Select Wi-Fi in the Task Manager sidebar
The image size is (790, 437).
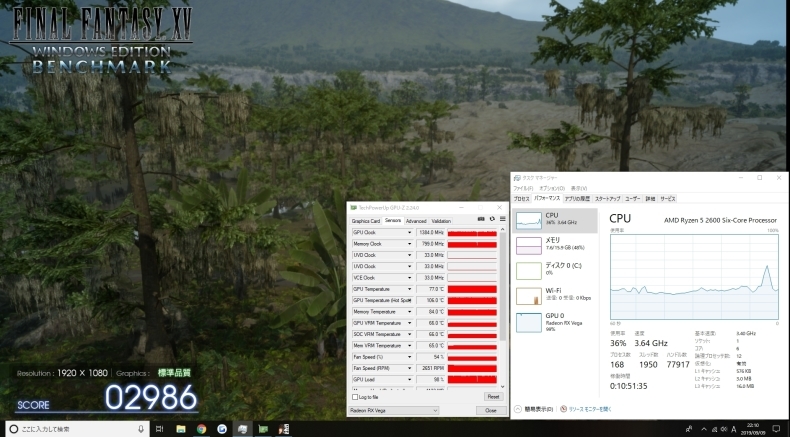click(x=555, y=295)
